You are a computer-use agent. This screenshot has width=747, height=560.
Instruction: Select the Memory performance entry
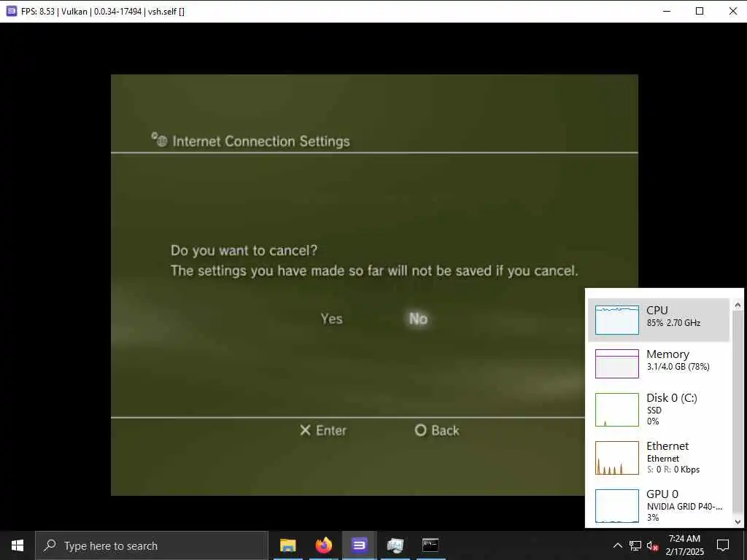pyautogui.click(x=659, y=363)
